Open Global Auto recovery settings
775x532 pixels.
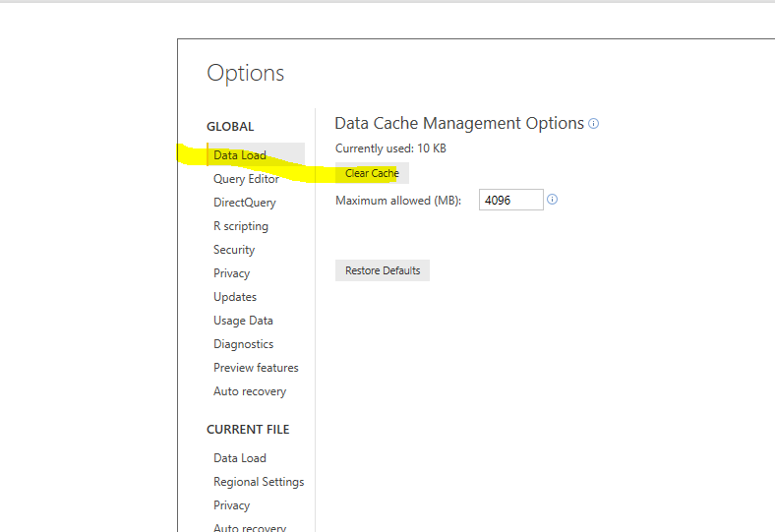[250, 391]
